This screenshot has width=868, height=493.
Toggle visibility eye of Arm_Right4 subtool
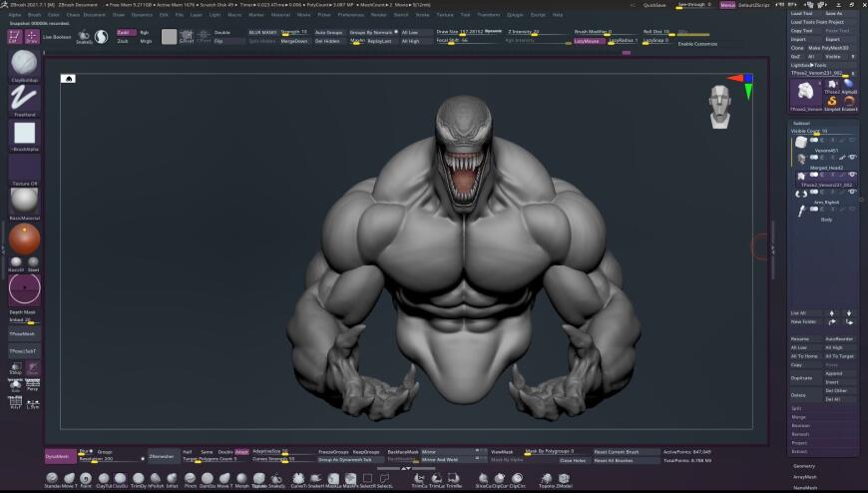tap(852, 192)
